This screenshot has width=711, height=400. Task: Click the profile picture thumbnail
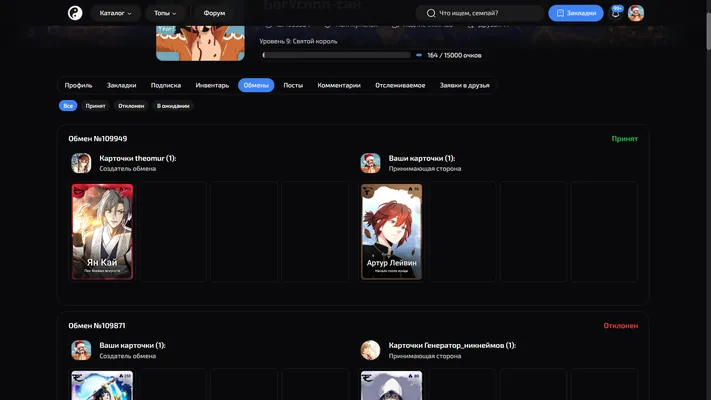[200, 43]
